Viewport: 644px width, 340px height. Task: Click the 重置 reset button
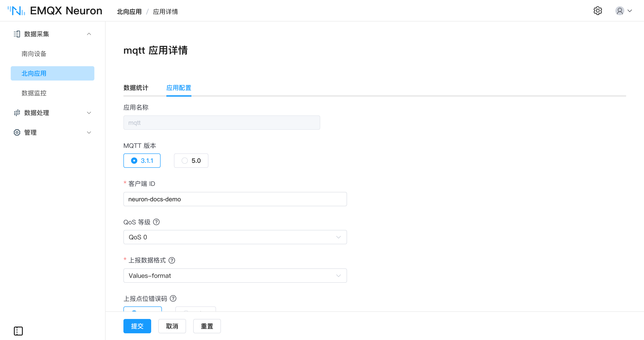point(207,326)
